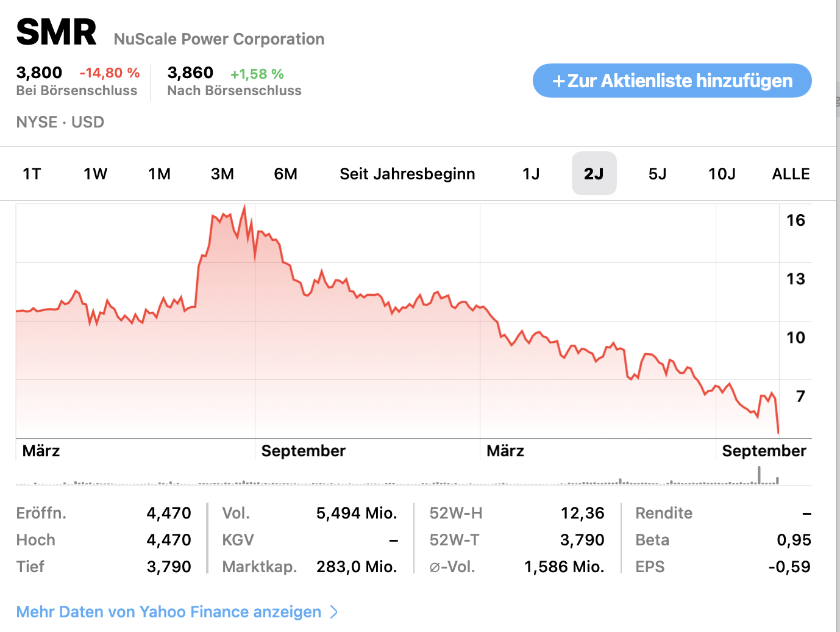
Task: Select the 10J time range
Action: [722, 174]
